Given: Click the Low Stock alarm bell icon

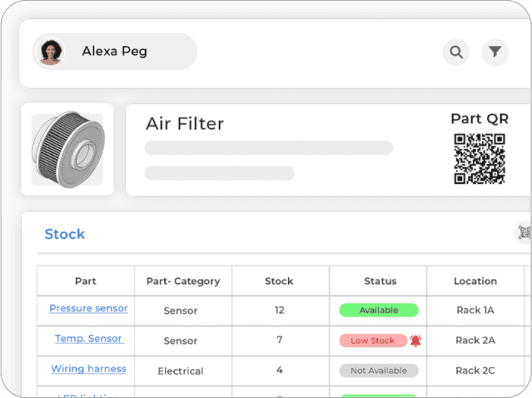Looking at the screenshot, I should click(416, 340).
